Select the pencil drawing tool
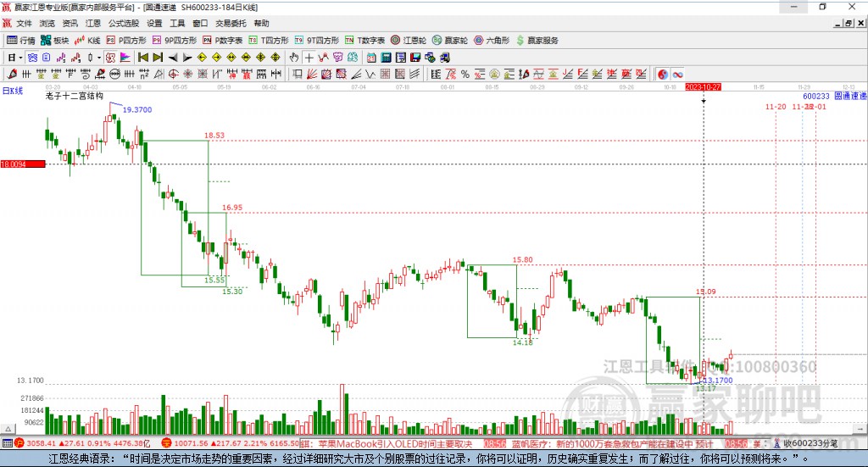Screen dimensions: 868x467 (12, 74)
